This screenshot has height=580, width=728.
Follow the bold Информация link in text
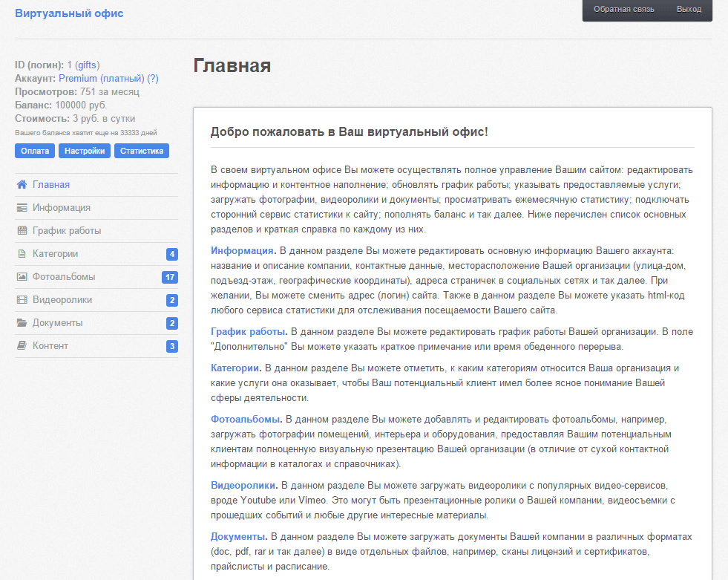click(x=243, y=251)
